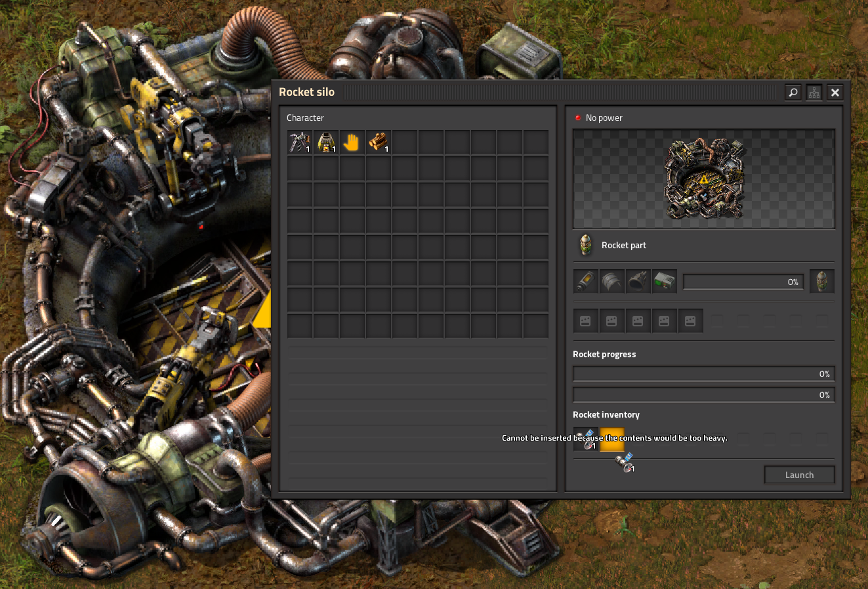Click the orange hand slot in Character inventory
Viewport: 868px width, 589px height.
coord(352,142)
